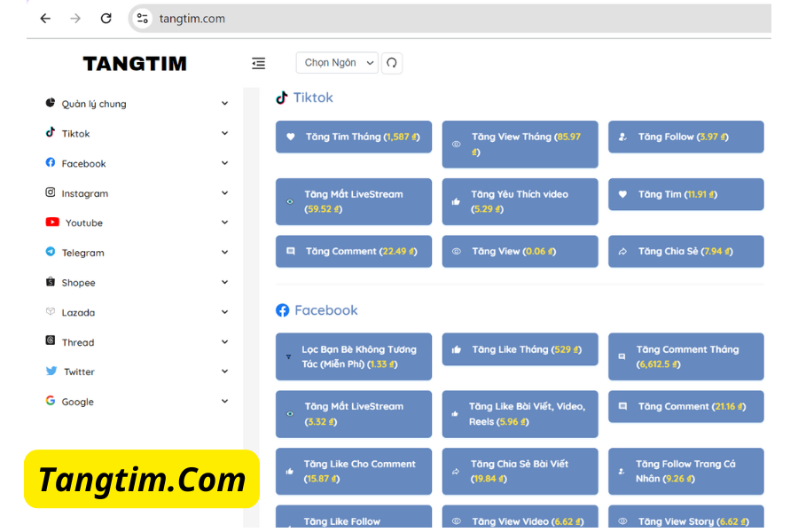Open the Lazada menu label
The image size is (798, 532).
click(x=78, y=313)
